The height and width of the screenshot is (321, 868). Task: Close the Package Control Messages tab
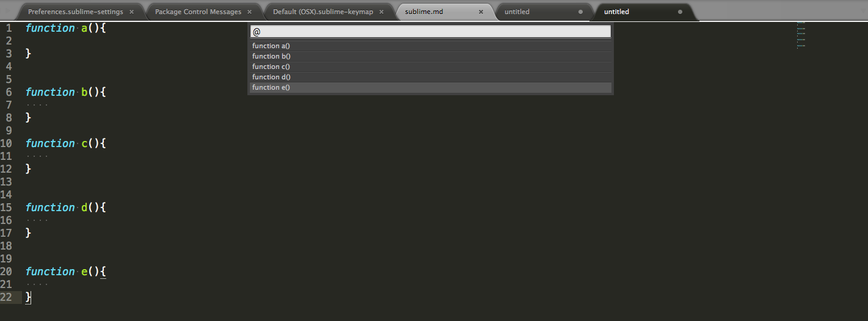249,12
